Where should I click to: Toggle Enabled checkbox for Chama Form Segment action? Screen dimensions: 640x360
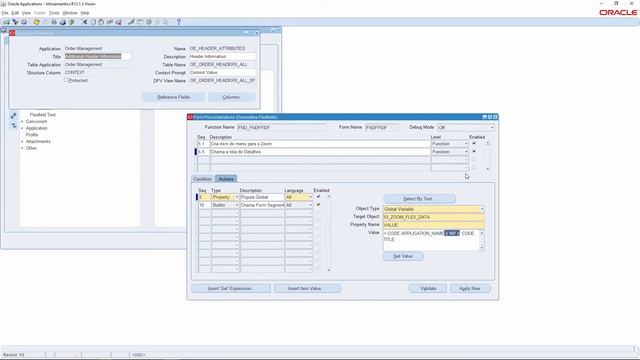[x=318, y=205]
